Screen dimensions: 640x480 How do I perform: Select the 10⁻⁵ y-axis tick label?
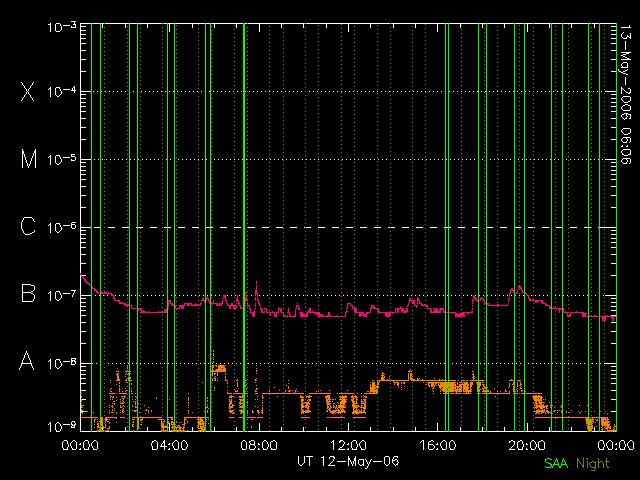[x=62, y=160]
